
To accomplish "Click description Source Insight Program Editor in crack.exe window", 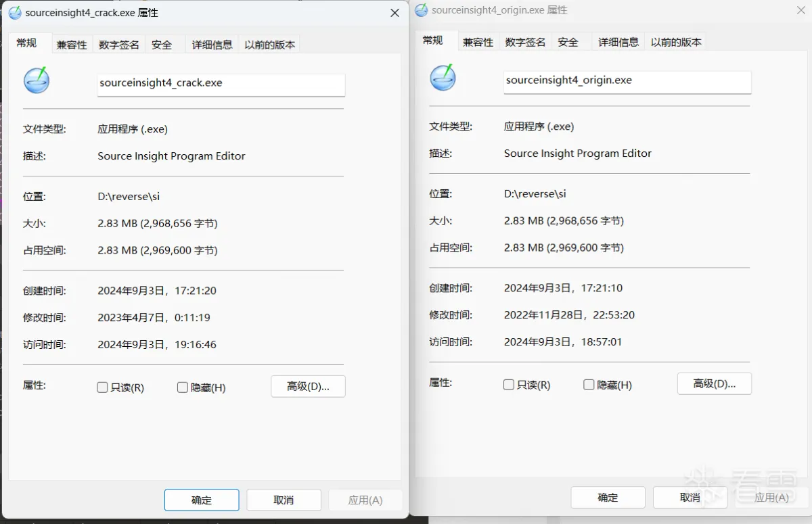I will (x=172, y=156).
